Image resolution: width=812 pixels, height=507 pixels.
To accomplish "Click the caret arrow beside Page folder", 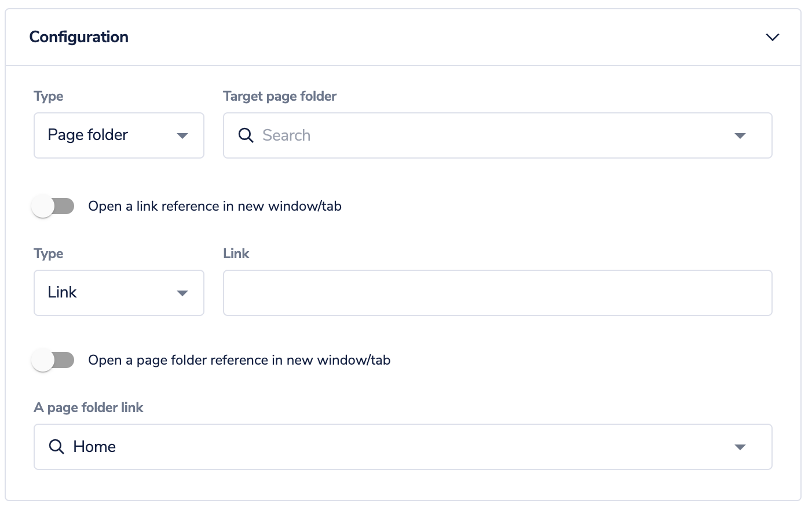I will click(x=182, y=135).
